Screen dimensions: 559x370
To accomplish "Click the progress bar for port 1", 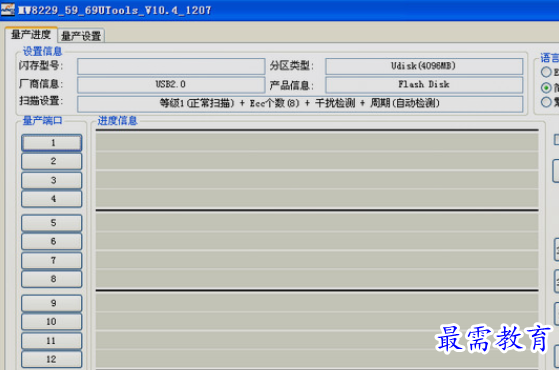I will [317, 142].
